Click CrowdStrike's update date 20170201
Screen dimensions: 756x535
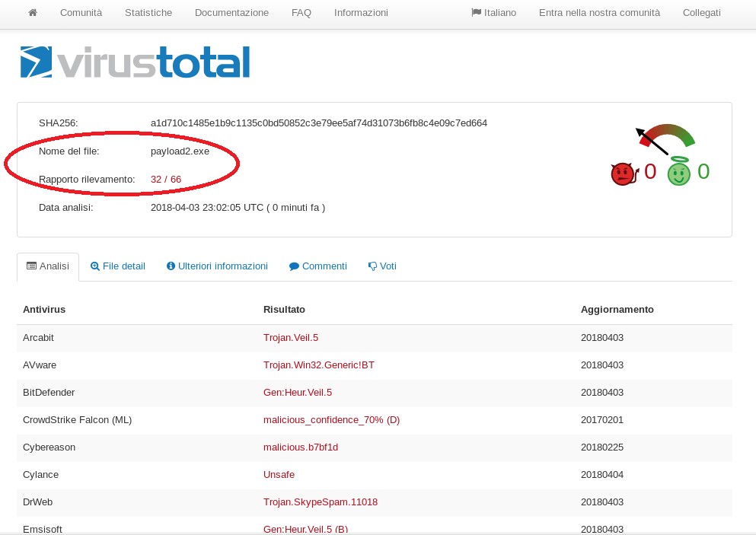click(602, 420)
